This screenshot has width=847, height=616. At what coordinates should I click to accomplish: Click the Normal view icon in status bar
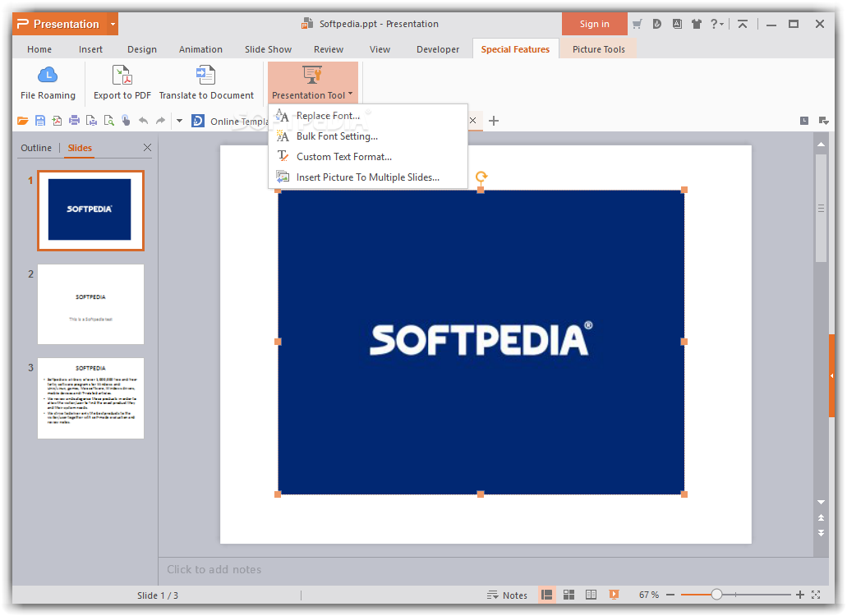546,595
